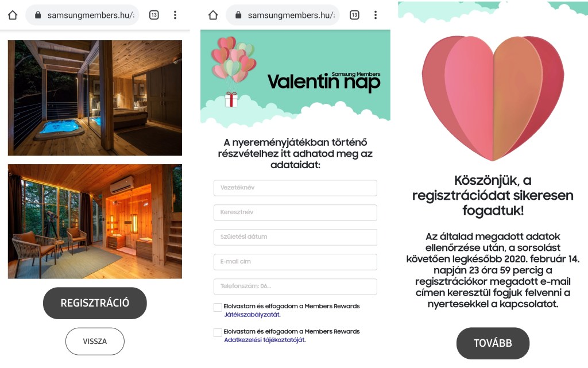
Task: Tap the home icon in middle browser
Action: [x=213, y=15]
